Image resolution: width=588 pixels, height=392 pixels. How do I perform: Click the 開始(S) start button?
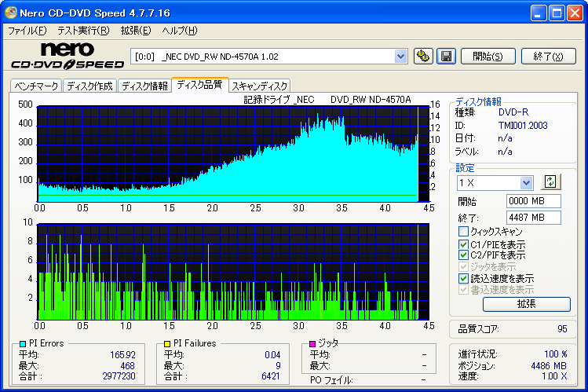coord(488,57)
